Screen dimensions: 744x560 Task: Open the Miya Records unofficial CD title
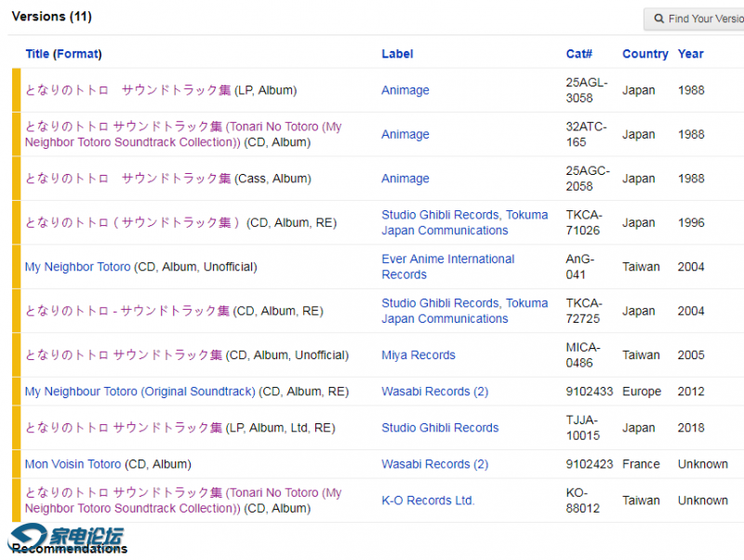click(124, 355)
